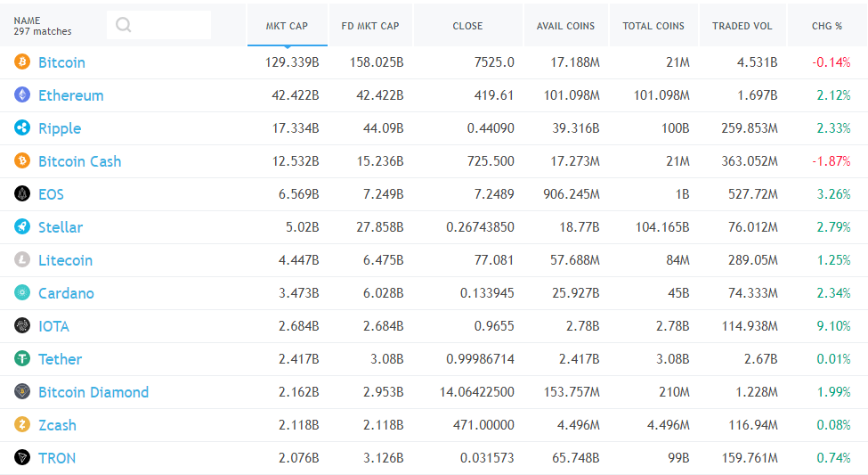
Task: Select Ripple traded volume 259.853M
Action: pyautogui.click(x=750, y=128)
